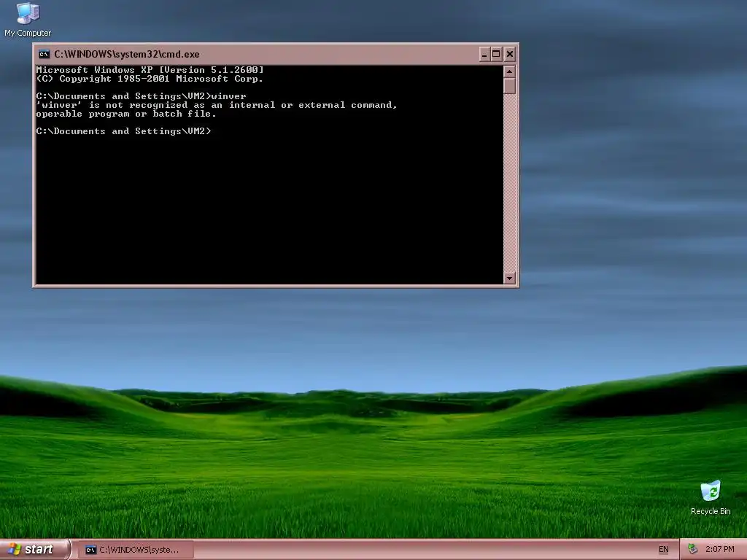The image size is (747, 560).
Task: Click the 'operable program or batch file.' line
Action: (x=126, y=114)
